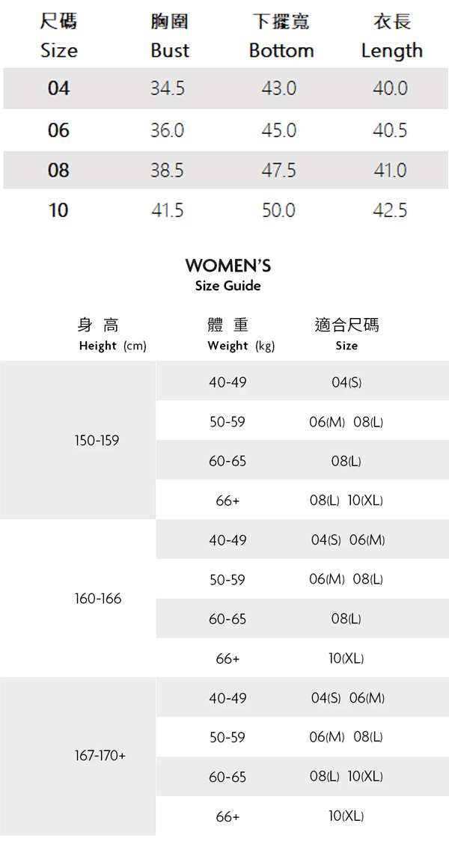Image resolution: width=449 pixels, height=868 pixels.
Task: Click the Bottom column header
Action: (x=281, y=37)
